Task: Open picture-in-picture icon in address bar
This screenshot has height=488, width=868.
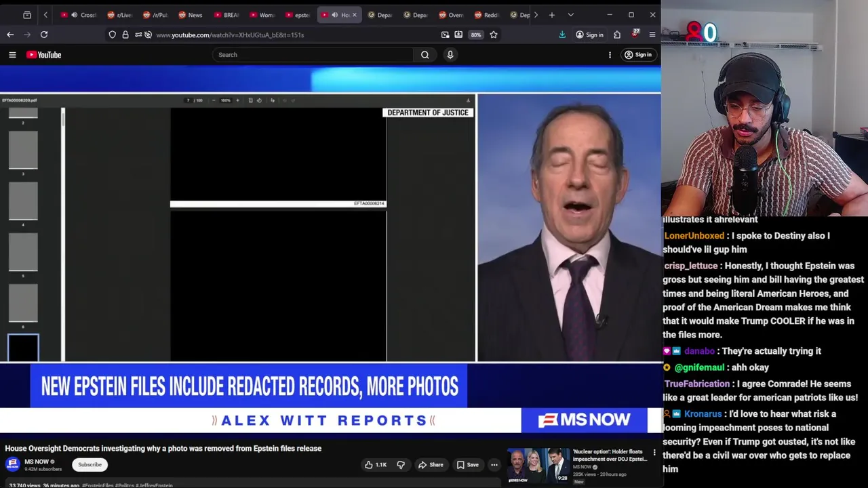Action: 445,35
